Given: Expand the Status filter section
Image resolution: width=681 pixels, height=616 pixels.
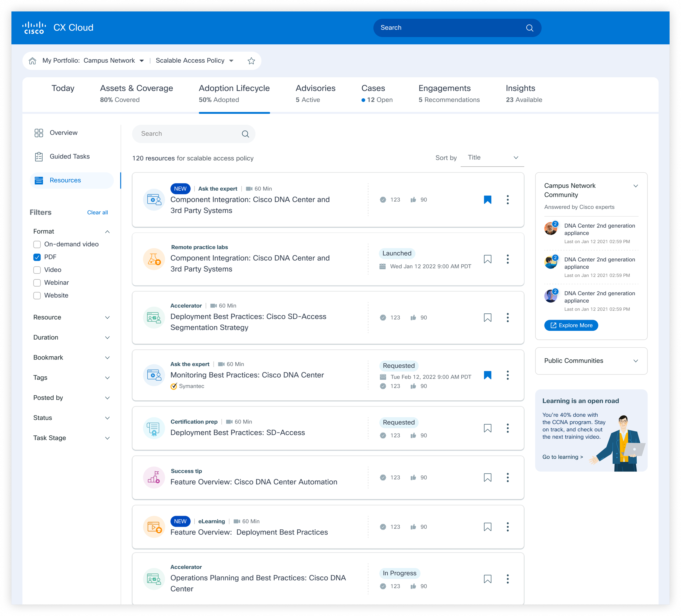Looking at the screenshot, I should click(x=107, y=418).
